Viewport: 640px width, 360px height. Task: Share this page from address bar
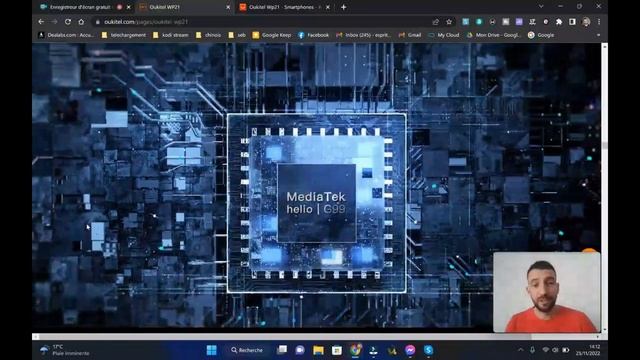click(x=436, y=22)
